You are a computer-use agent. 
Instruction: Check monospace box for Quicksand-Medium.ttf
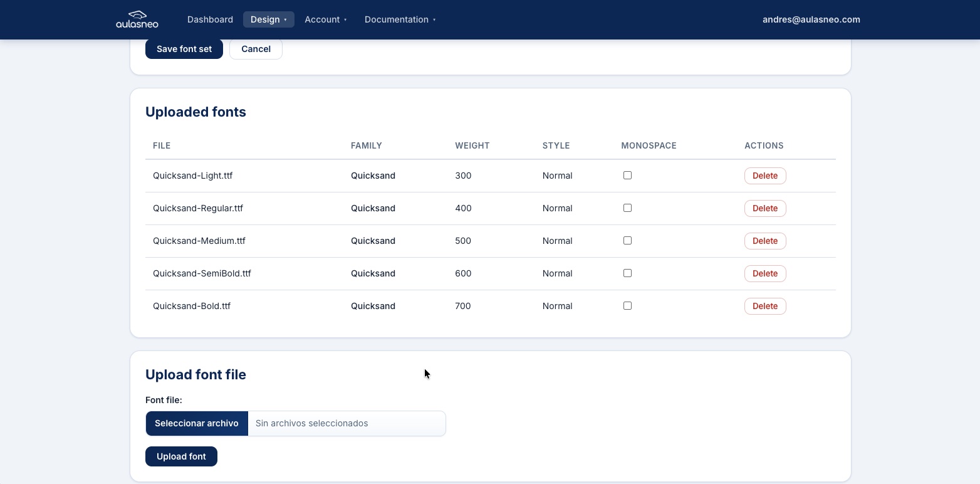point(627,241)
